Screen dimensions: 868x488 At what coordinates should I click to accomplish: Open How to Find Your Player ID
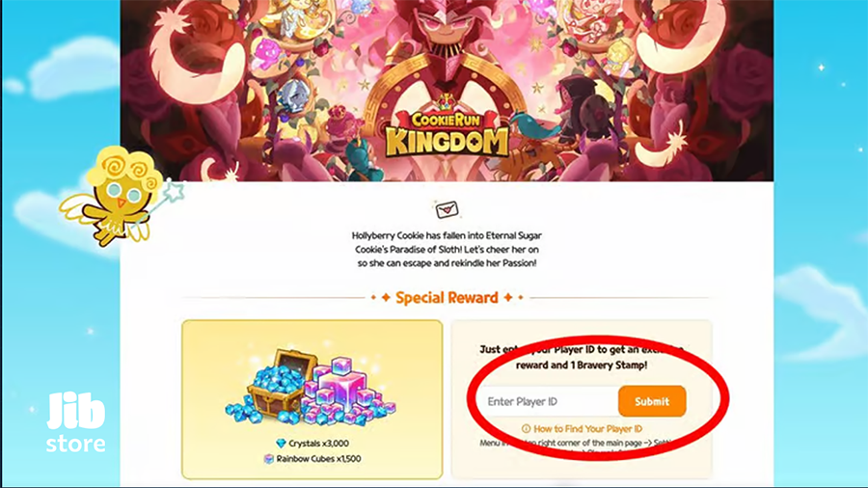coord(588,429)
